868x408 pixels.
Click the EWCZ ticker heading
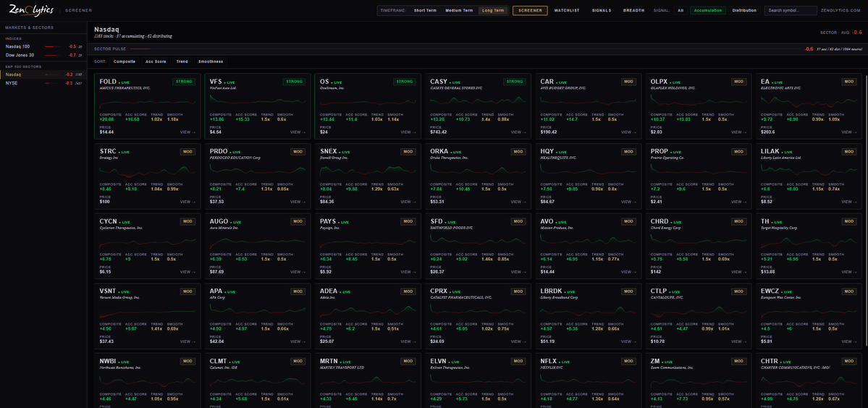tap(770, 291)
